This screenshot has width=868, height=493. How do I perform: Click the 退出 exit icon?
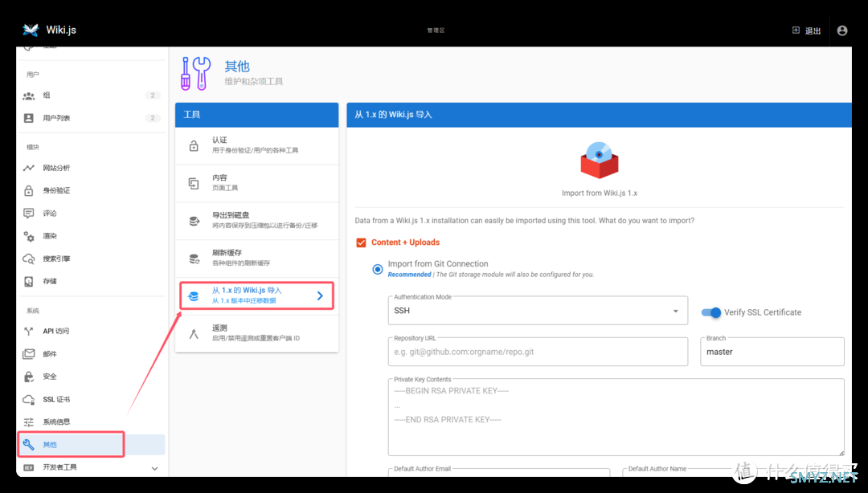[x=796, y=31]
